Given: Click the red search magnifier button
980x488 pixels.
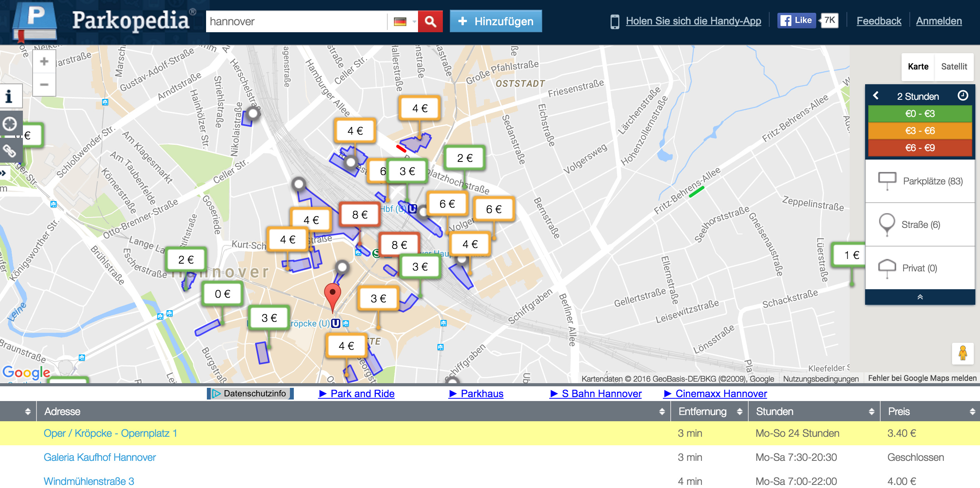Looking at the screenshot, I should click(x=430, y=21).
